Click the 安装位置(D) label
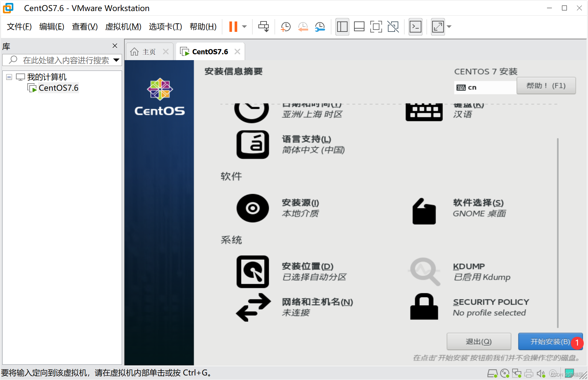588x380 pixels. coord(308,267)
